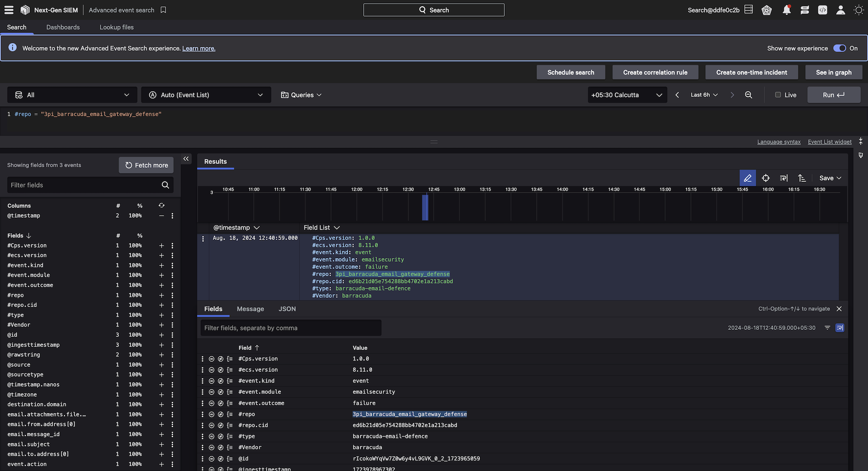Open the Auto (Event List) widget selector
Image resolution: width=868 pixels, height=471 pixels.
206,95
